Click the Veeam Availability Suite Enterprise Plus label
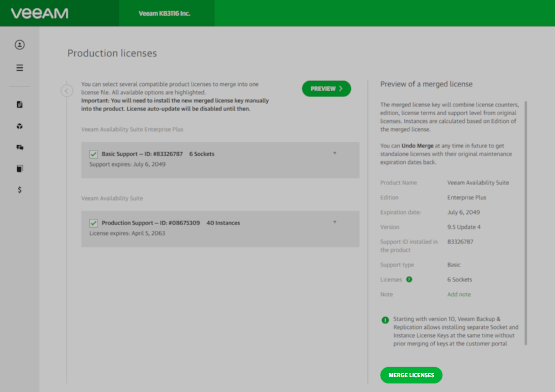This screenshot has width=555, height=392. click(x=132, y=129)
